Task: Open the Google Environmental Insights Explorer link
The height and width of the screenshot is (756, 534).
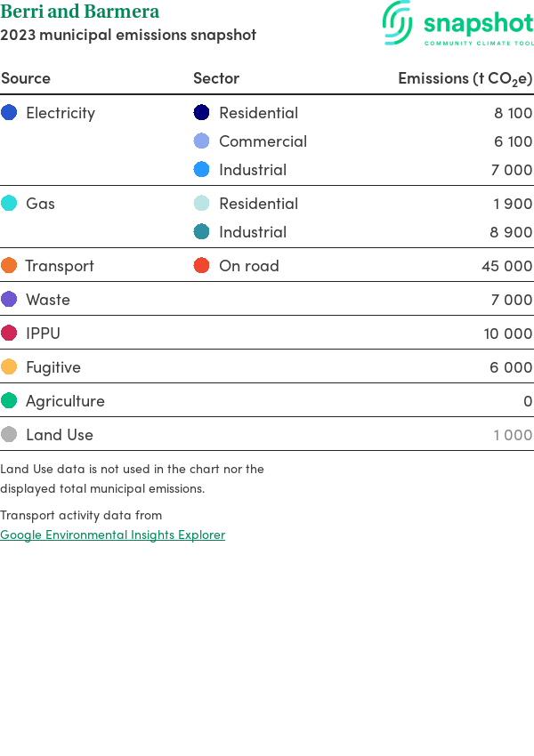Action: [112, 535]
